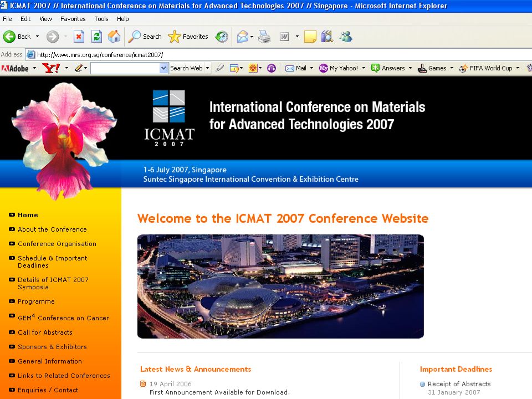
Task: Expand the Yahoo Mail dropdown arrow
Action: (311, 68)
